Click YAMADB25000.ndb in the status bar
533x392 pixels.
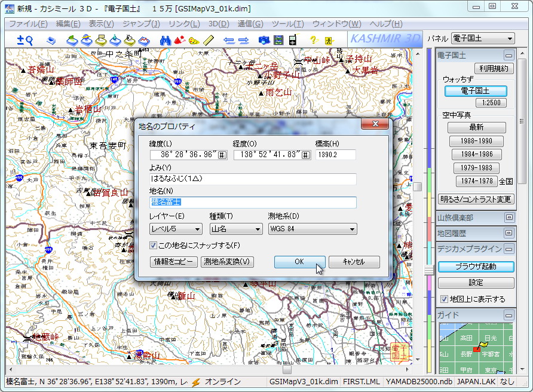(419, 382)
